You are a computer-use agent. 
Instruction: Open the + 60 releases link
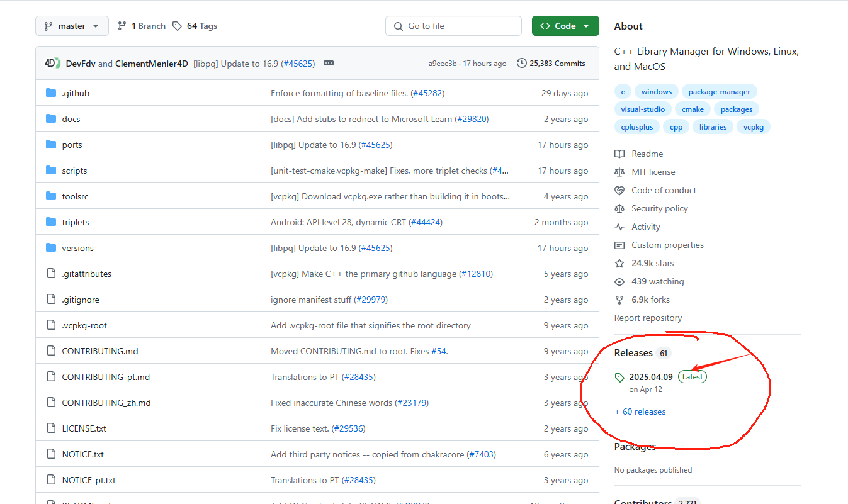(x=640, y=412)
